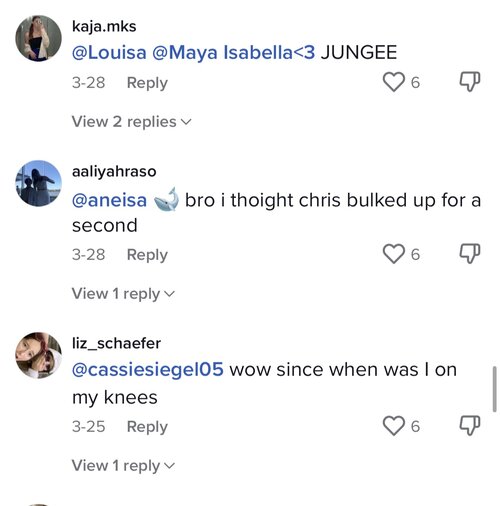Open liz_schaefer's profile avatar

tap(39, 355)
